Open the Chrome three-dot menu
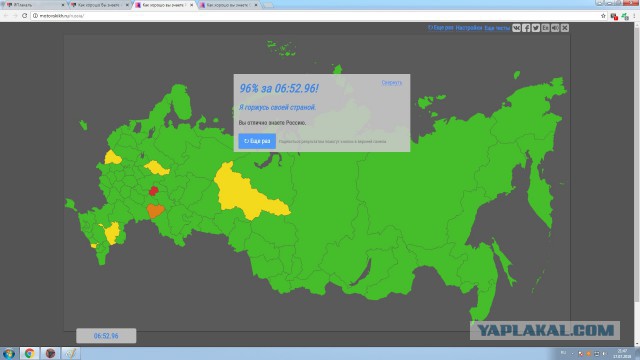Viewport: 640px width, 360px height. click(635, 16)
